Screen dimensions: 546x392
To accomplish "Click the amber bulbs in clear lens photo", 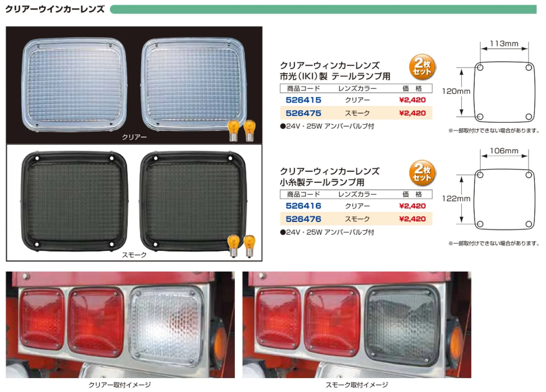I will (242, 131).
